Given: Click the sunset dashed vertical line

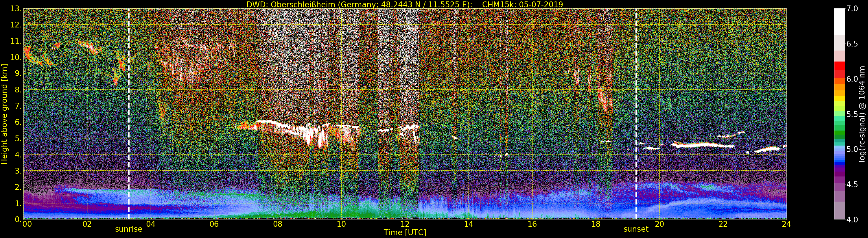Looking at the screenshot, I should click(x=636, y=114).
